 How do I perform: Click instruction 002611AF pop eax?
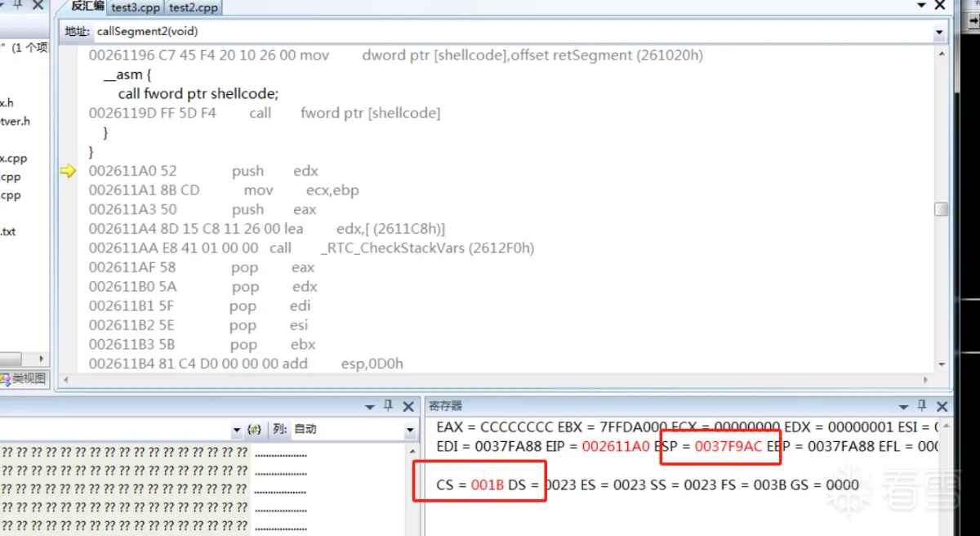pyautogui.click(x=202, y=267)
